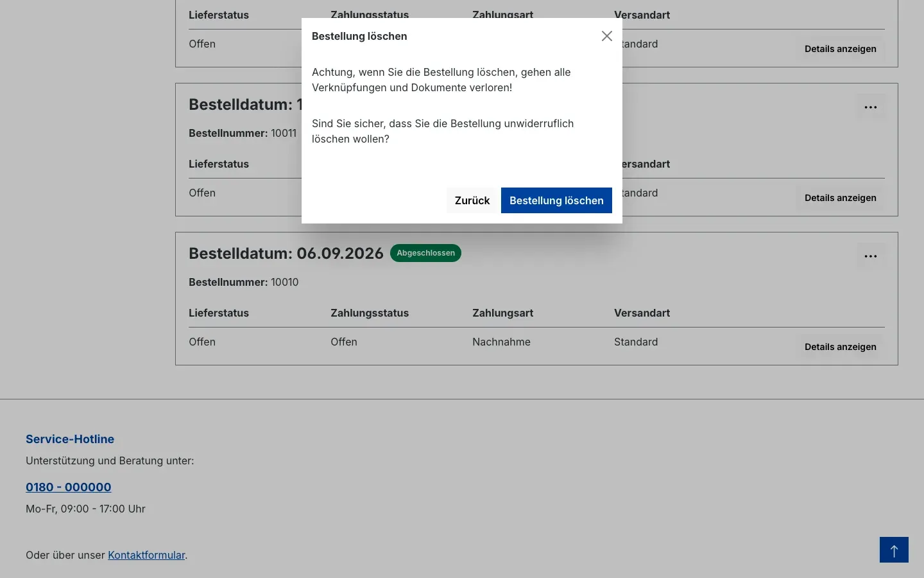Click the Zahlungsart header of order 10010

coord(502,313)
